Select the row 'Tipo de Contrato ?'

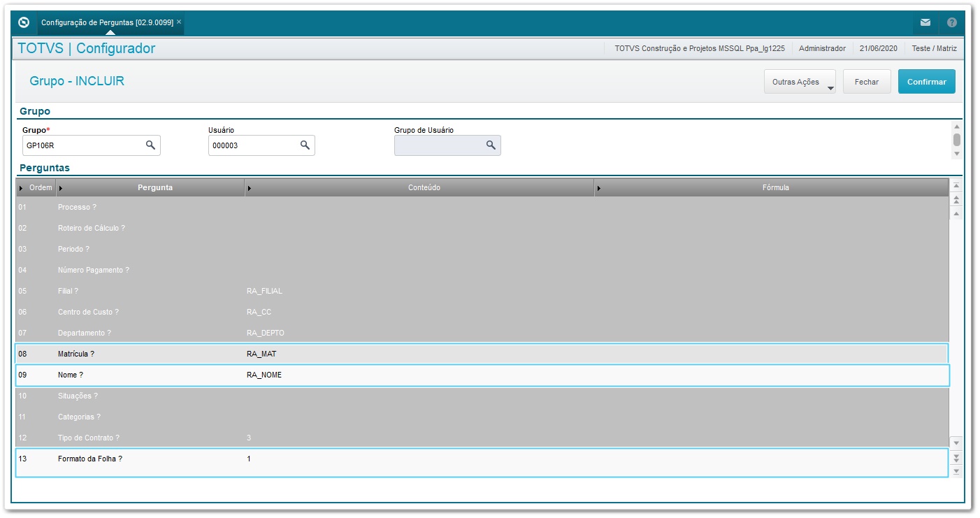[482, 438]
